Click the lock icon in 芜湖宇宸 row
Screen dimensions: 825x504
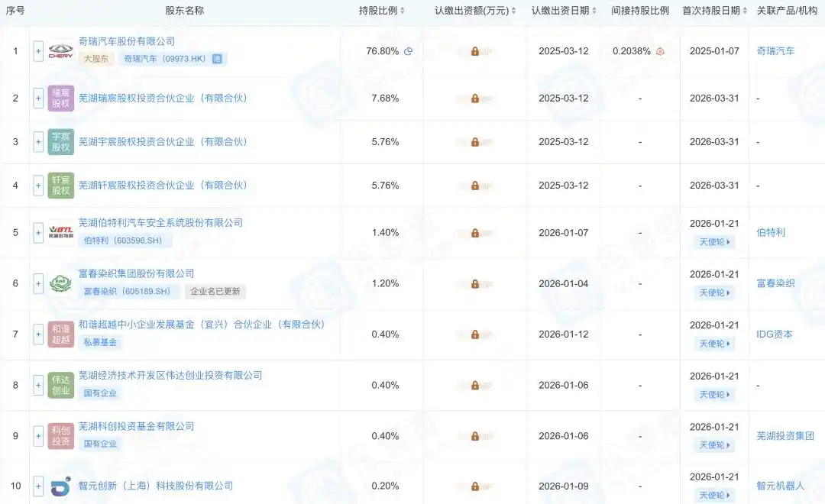pos(474,142)
